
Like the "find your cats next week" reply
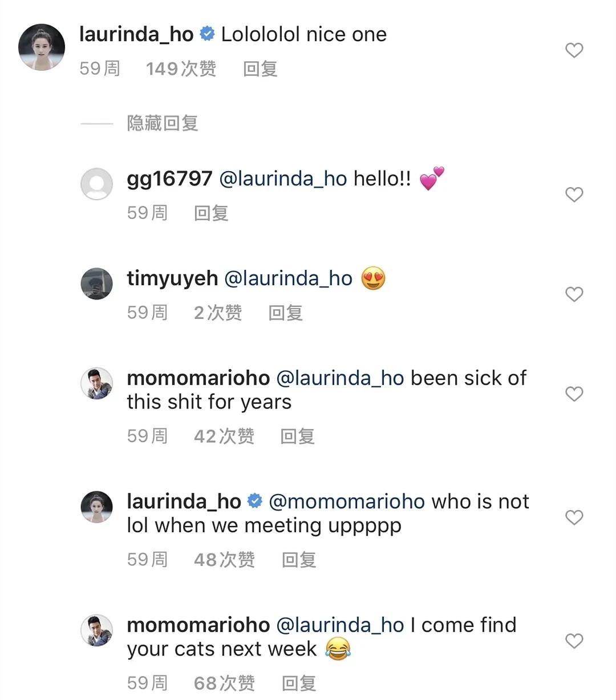tap(574, 641)
